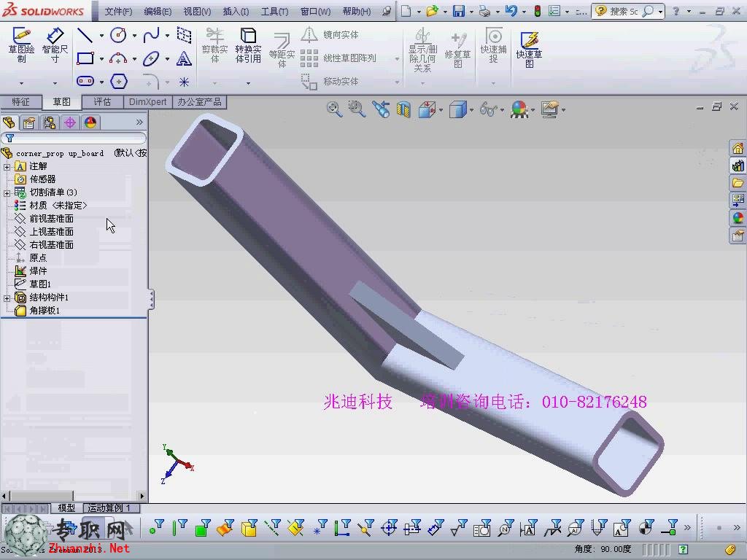The image size is (747, 560).
Task: Click the 快速捕捉 quick snaps tool
Action: (493, 45)
